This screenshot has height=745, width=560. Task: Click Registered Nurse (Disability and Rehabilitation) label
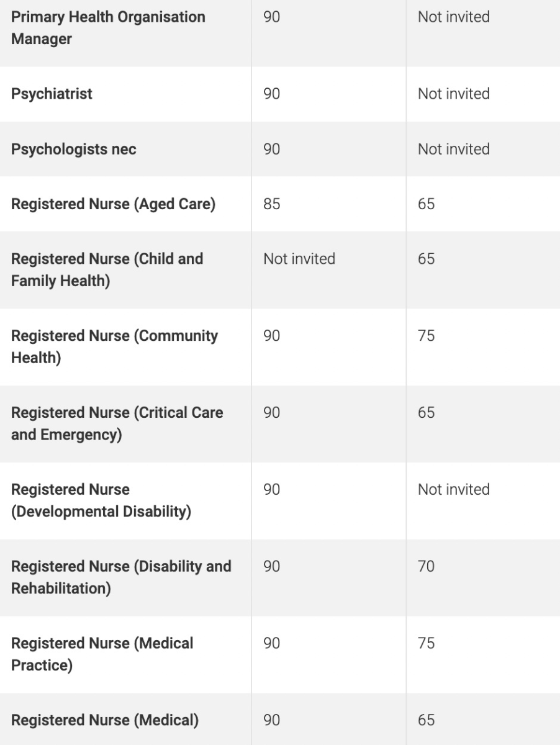[120, 577]
